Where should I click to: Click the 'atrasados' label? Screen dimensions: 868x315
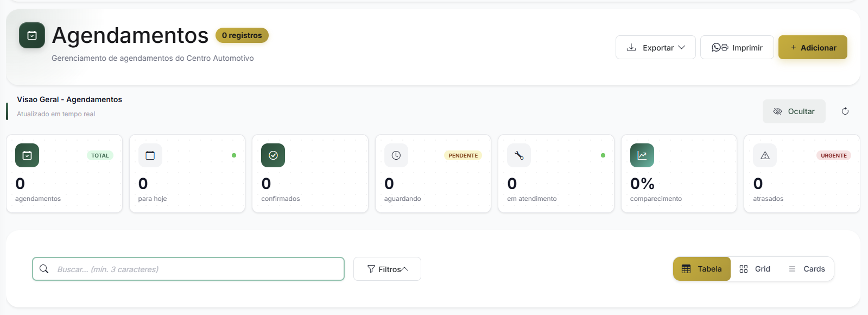[768, 199]
